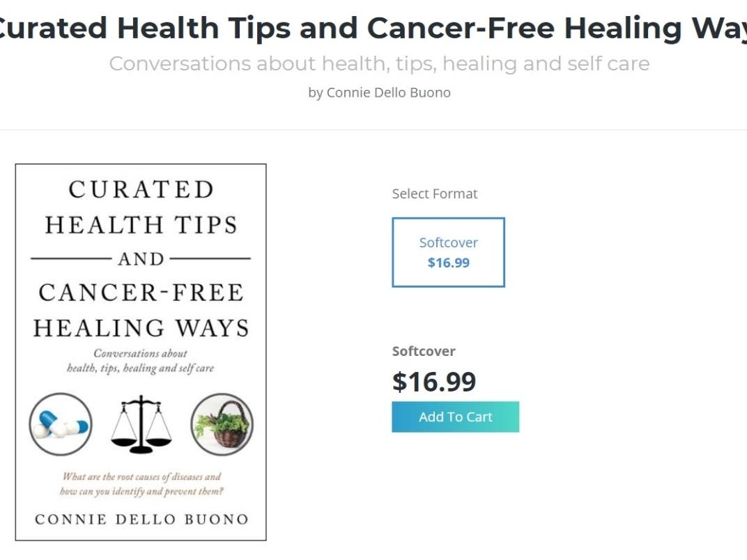
Task: Click the large $16.99 price
Action: pyautogui.click(x=434, y=382)
